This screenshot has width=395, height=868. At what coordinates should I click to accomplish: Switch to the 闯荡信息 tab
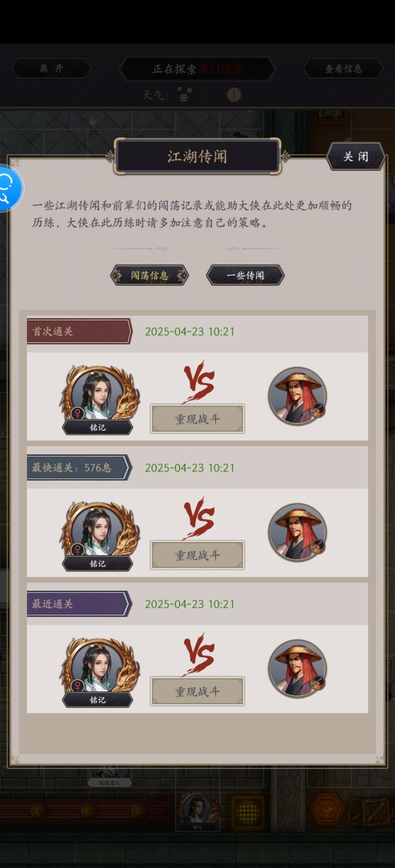149,275
